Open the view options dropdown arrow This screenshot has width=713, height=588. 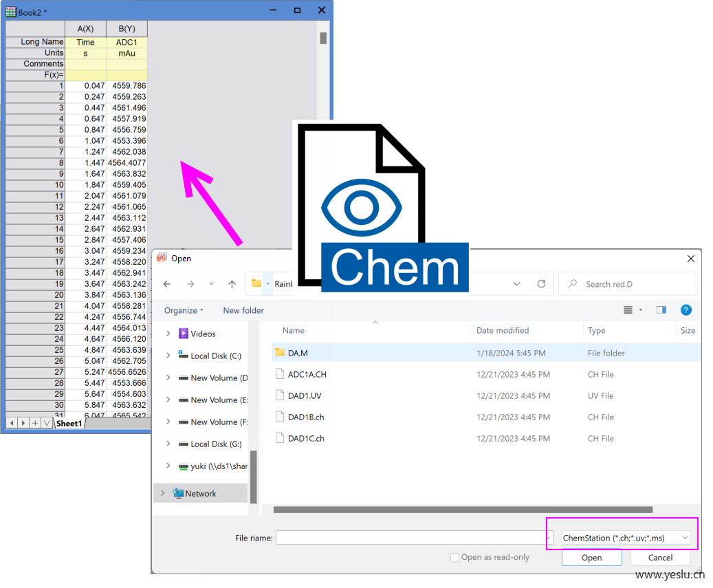coord(641,310)
